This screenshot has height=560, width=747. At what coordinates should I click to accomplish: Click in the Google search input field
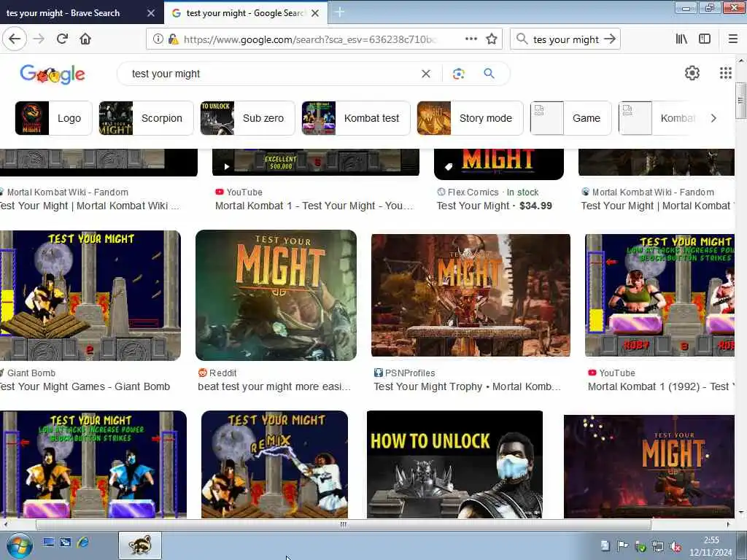271,74
